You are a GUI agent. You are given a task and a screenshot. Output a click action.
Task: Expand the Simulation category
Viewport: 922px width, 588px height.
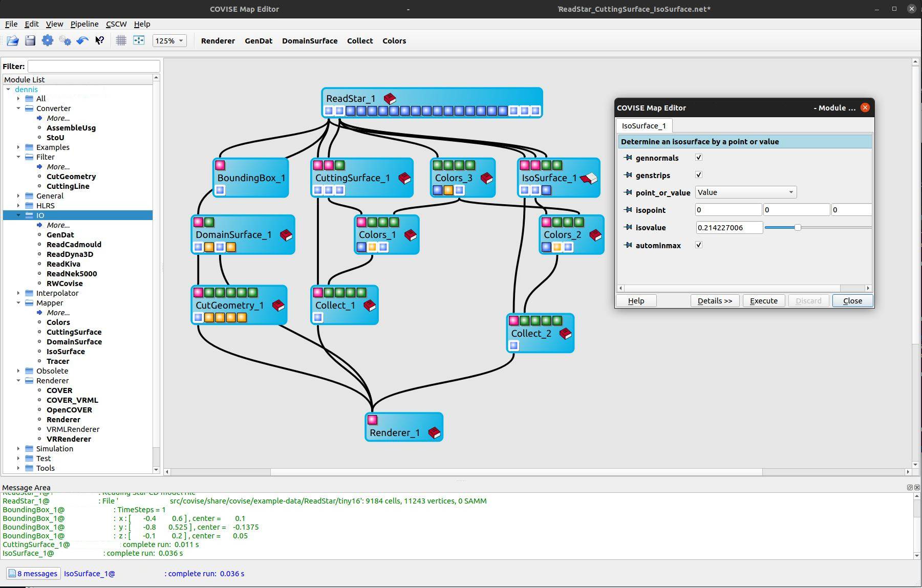(x=18, y=449)
